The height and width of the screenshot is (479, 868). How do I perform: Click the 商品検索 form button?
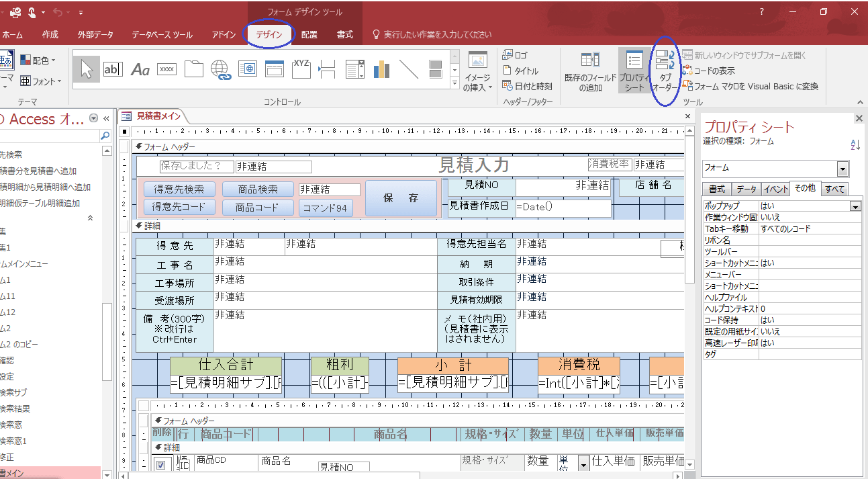pyautogui.click(x=258, y=189)
